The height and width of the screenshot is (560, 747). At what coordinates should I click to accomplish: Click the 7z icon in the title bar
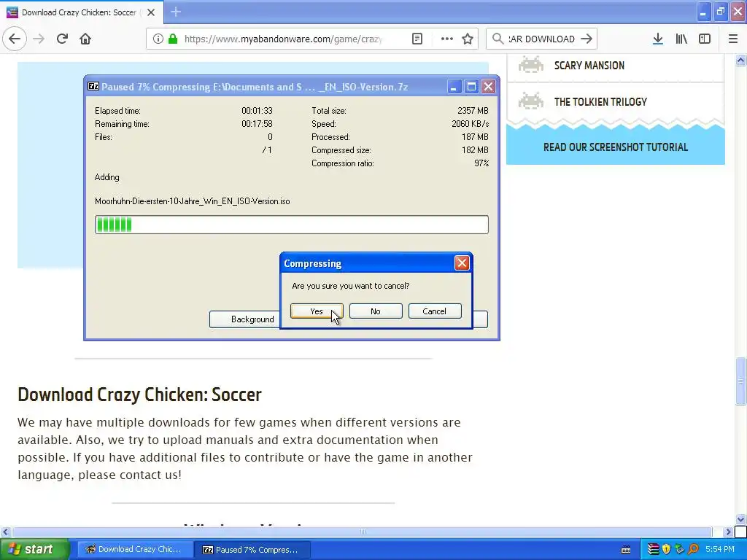point(93,86)
